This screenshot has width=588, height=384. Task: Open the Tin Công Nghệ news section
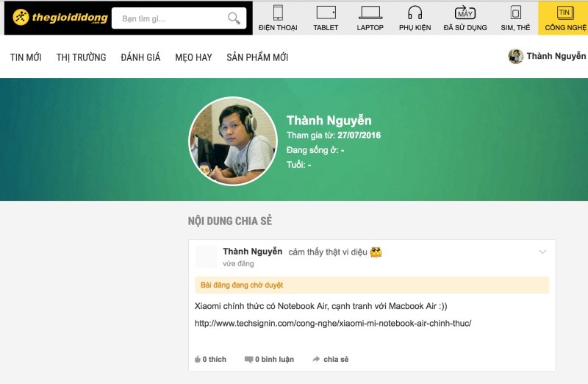(x=564, y=18)
